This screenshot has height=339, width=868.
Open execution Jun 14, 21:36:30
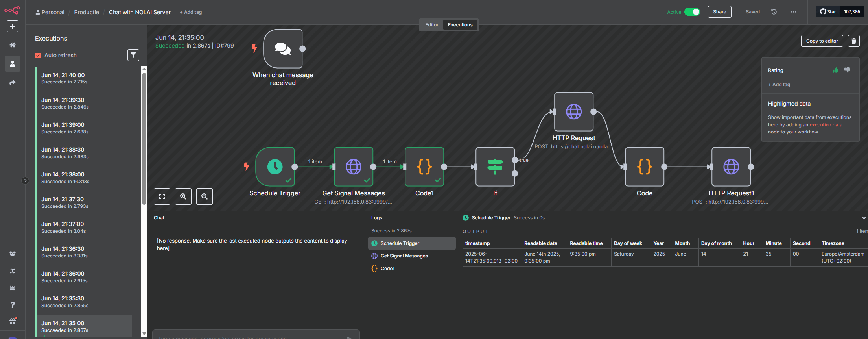84,252
